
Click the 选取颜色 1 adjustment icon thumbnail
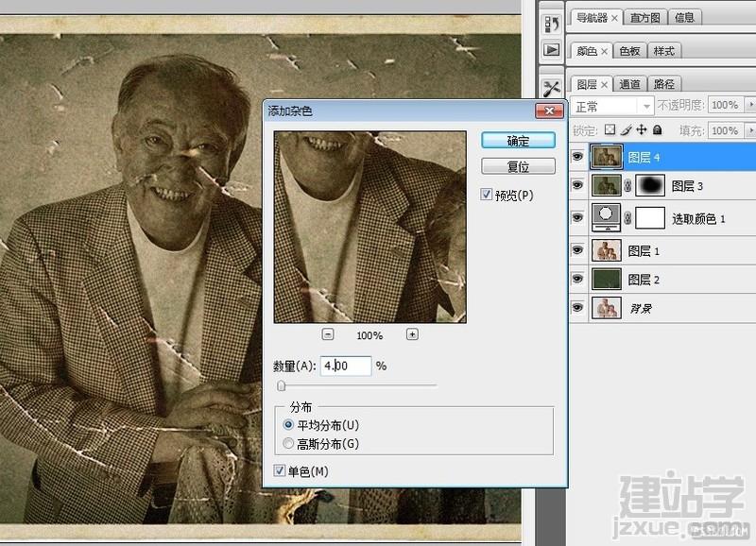coord(607,218)
